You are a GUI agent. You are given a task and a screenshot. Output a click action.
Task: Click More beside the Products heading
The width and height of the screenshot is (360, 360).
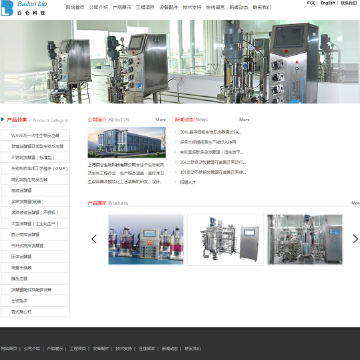(x=355, y=203)
